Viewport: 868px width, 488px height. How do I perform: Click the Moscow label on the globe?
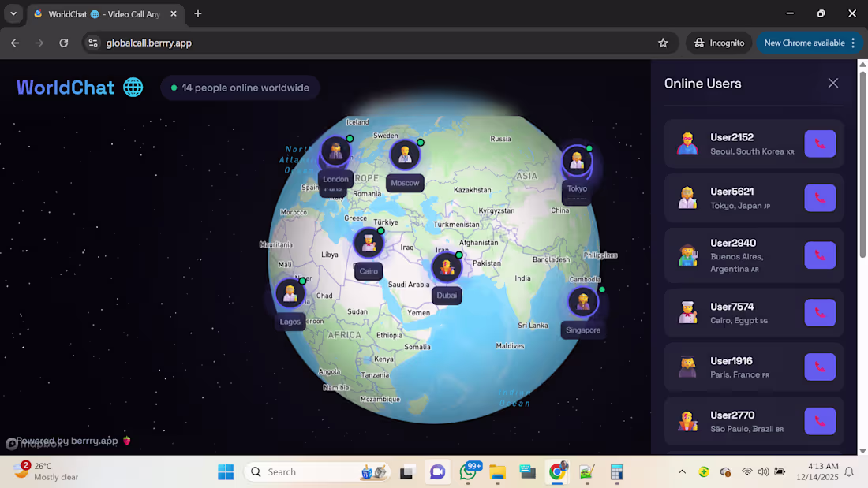[405, 183]
